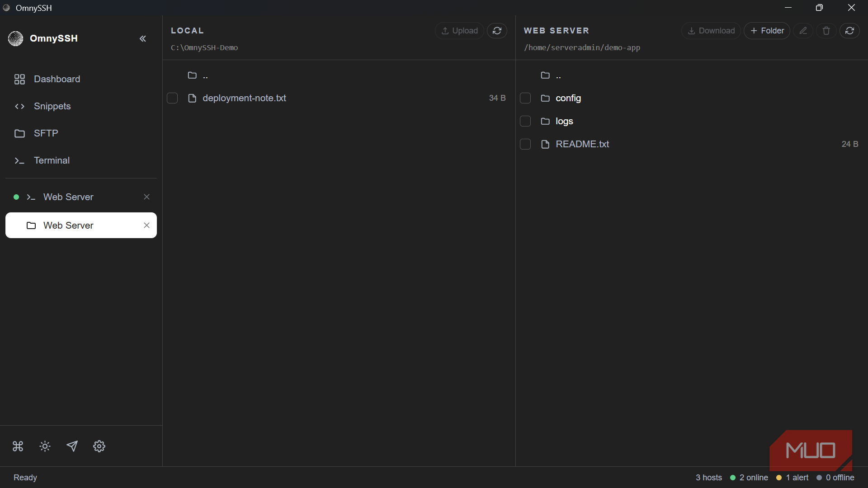
Task: Open the command palette icon in sidebar footer
Action: (18, 446)
